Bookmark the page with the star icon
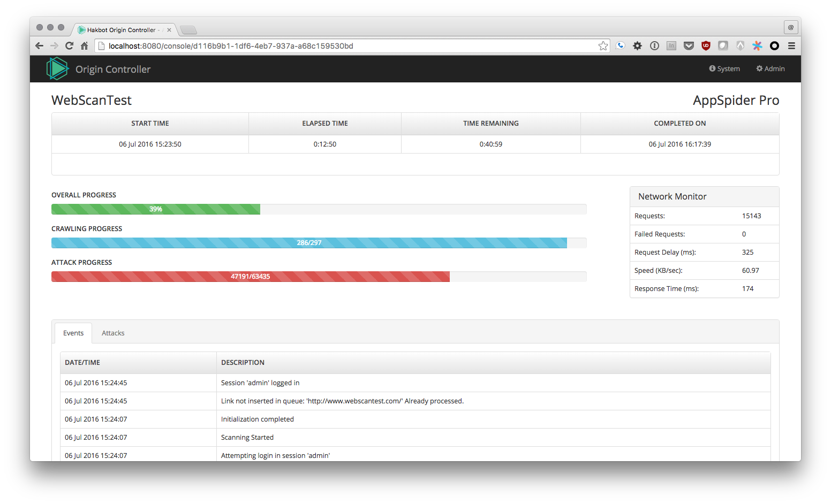 [603, 46]
